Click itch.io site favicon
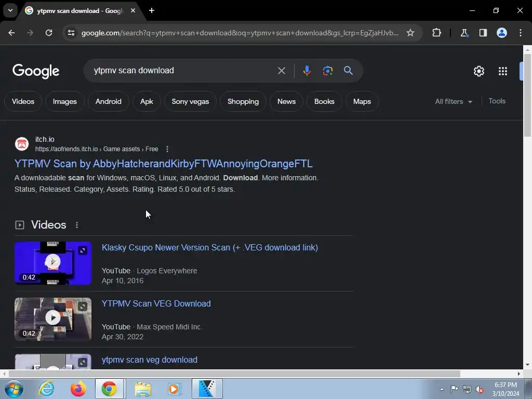The height and width of the screenshot is (399, 532). pyautogui.click(x=22, y=144)
